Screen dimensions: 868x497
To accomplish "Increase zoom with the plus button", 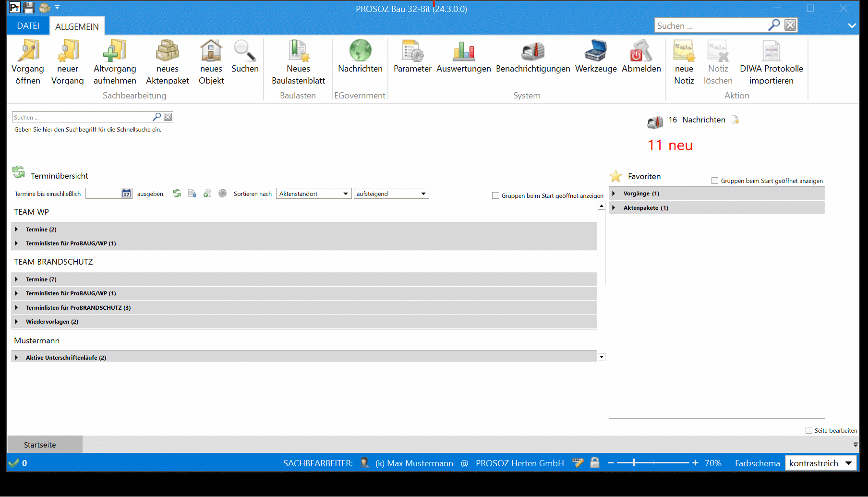I will pos(695,463).
